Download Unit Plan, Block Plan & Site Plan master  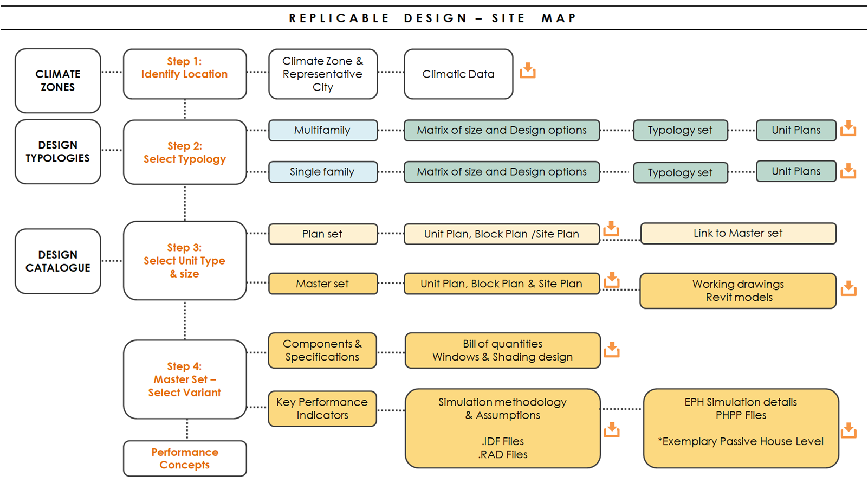click(611, 280)
